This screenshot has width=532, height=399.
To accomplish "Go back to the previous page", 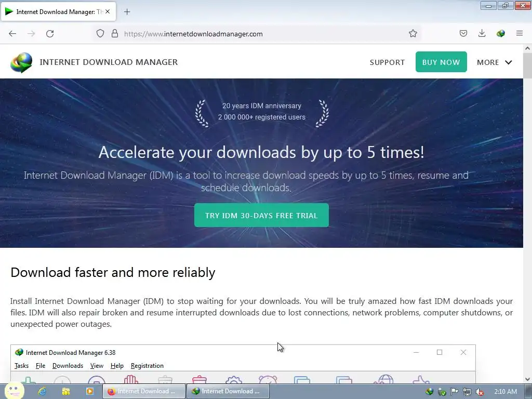I will pyautogui.click(x=12, y=34).
